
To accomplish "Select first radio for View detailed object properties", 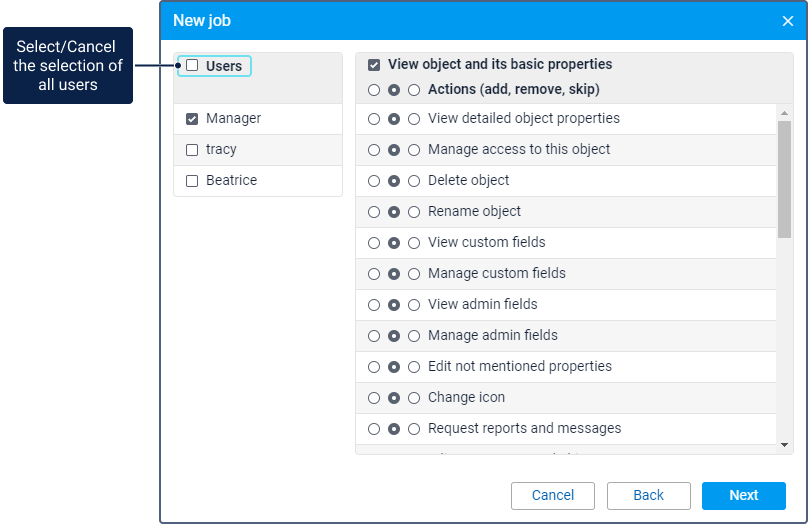I will pyautogui.click(x=374, y=119).
